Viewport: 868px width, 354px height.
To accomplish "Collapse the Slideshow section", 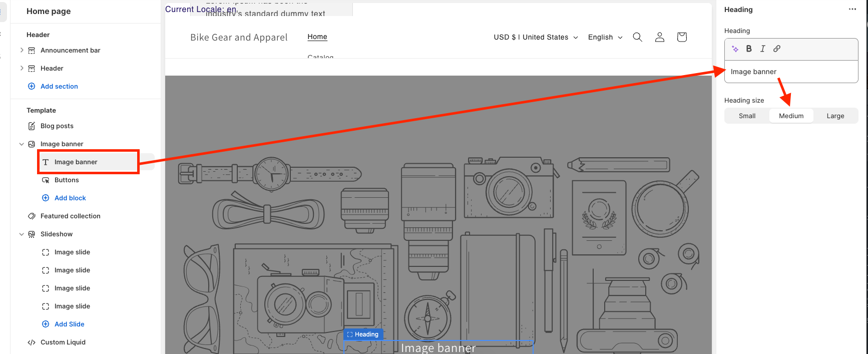I will point(22,234).
